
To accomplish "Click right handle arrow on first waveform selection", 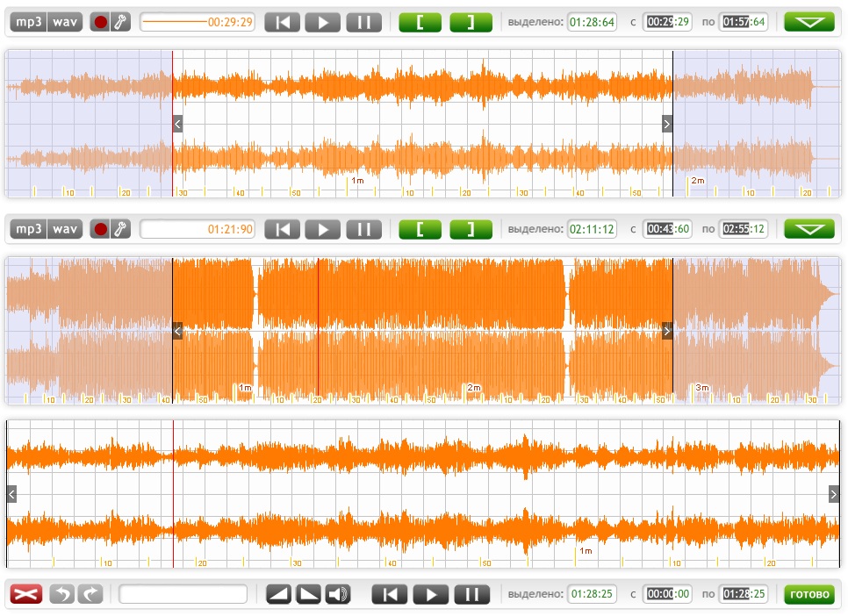I will tap(667, 124).
